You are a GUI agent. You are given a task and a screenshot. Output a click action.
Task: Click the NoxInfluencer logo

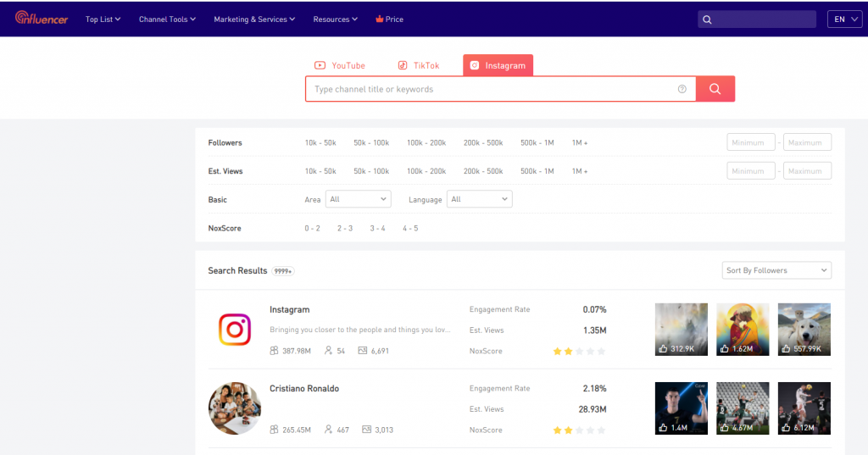[42, 19]
